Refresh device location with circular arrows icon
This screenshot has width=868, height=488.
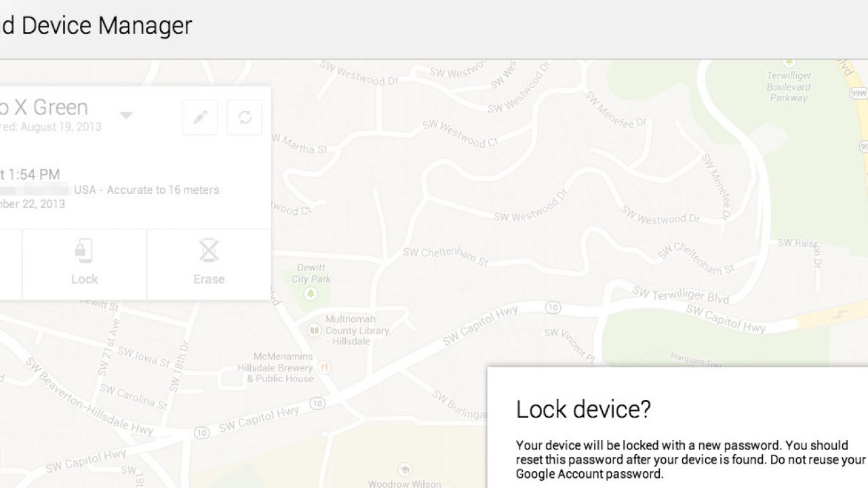click(245, 117)
